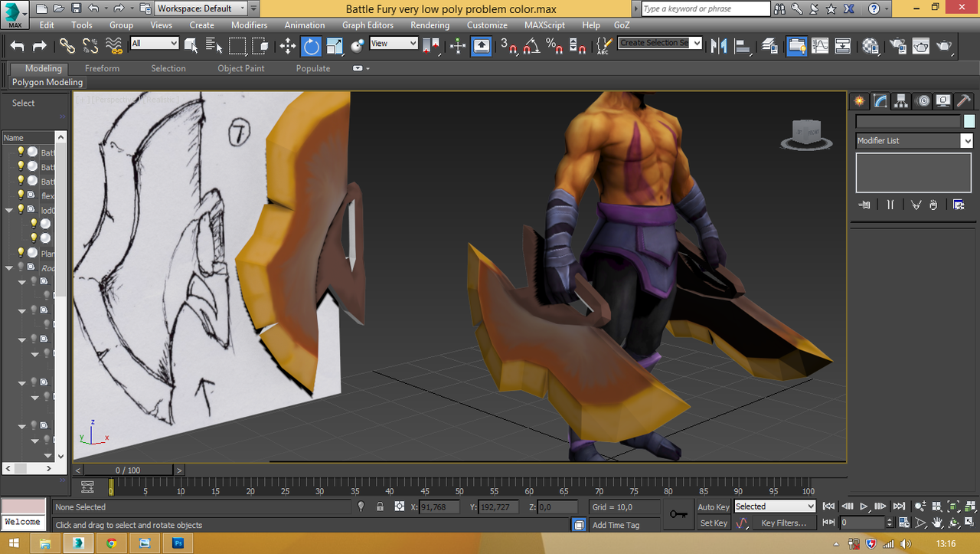This screenshot has height=554, width=980.
Task: Play the animation
Action: (864, 506)
